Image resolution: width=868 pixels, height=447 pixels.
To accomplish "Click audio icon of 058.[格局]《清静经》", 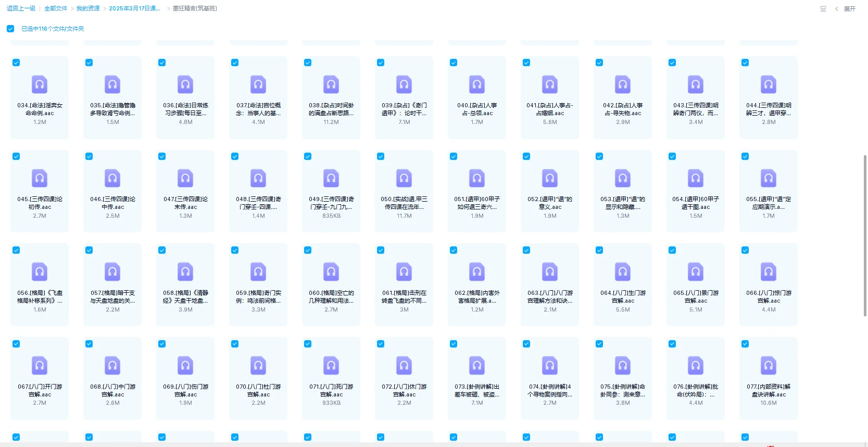I will [185, 272].
